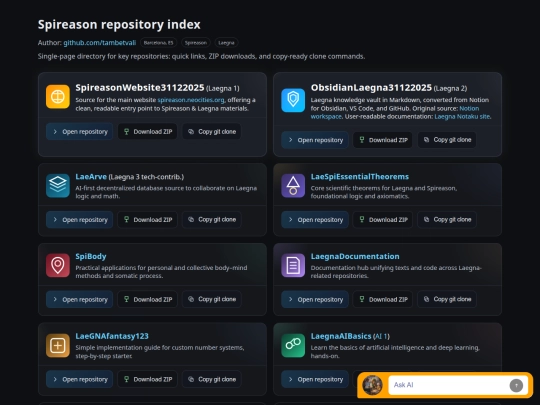Image resolution: width=540 pixels, height=405 pixels.
Task: Download ZIP of SpiBody
Action: click(147, 300)
